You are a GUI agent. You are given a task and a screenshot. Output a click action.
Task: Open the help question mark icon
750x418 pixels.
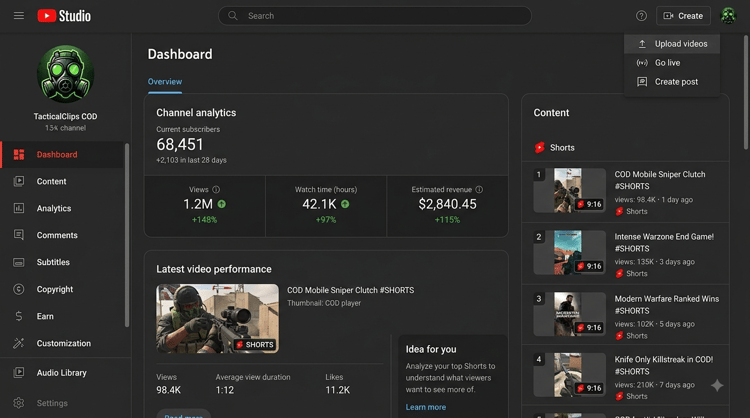641,16
